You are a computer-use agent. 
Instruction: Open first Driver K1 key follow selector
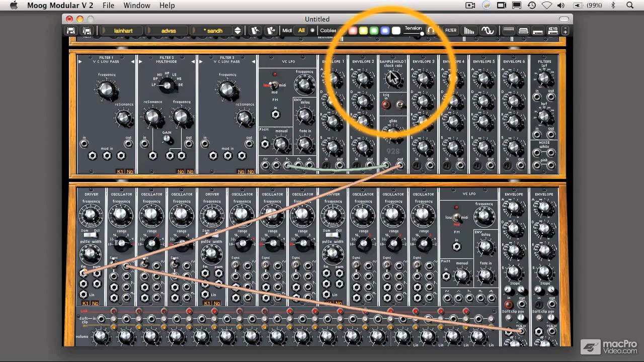pos(85,303)
